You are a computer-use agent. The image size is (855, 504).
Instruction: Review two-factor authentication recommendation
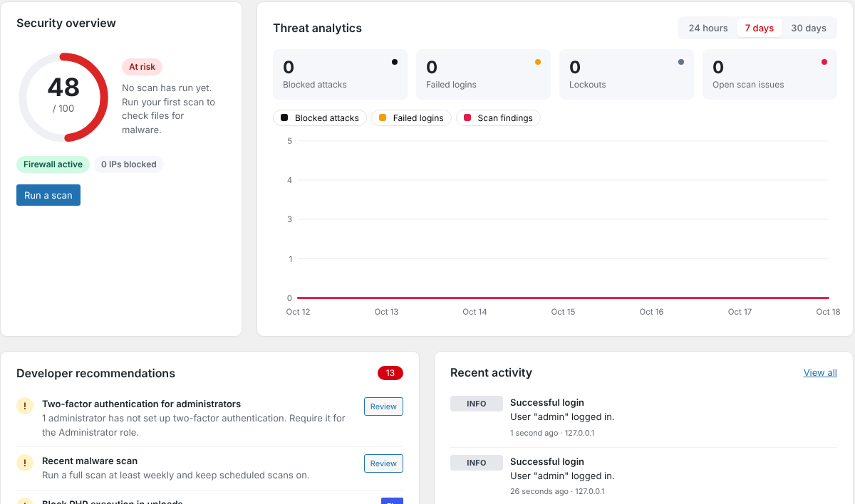coord(383,406)
